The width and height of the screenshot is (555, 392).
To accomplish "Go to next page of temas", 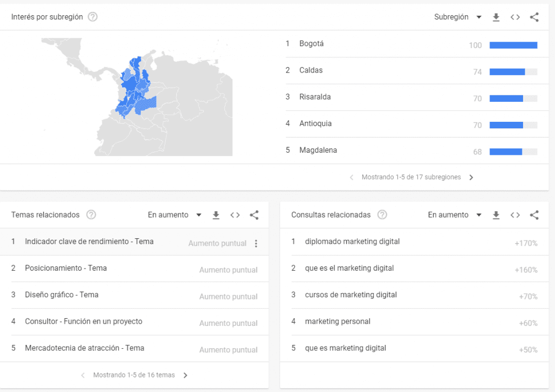I will (185, 375).
